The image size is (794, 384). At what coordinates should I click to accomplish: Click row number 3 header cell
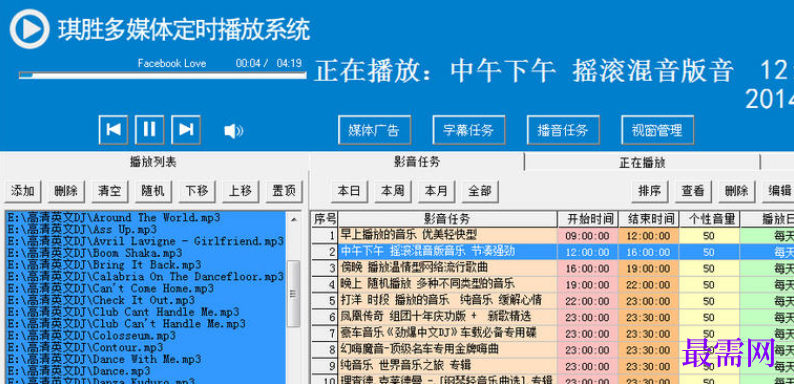(325, 268)
